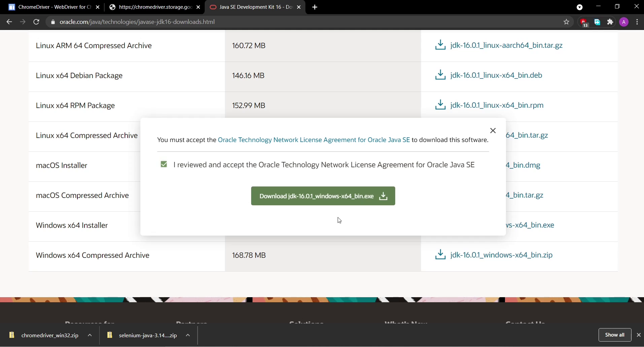Download jdk-16.0.1_windows-x64_bin.exe via green button
Screen dimensions: 644x347
coord(323,196)
